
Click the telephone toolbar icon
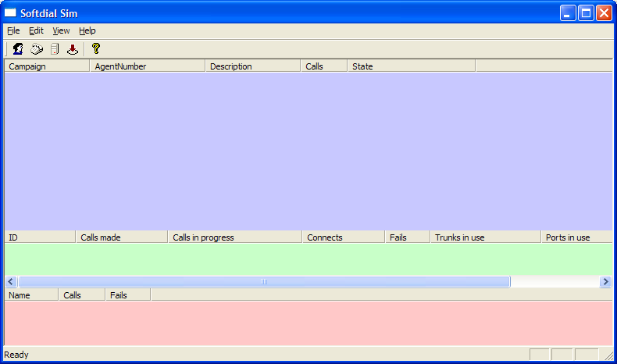pos(37,48)
